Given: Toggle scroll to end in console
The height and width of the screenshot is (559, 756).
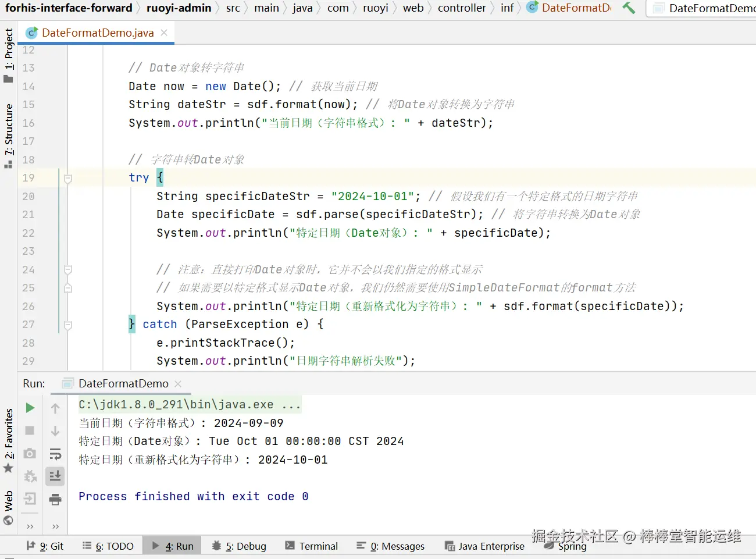Looking at the screenshot, I should click(55, 476).
